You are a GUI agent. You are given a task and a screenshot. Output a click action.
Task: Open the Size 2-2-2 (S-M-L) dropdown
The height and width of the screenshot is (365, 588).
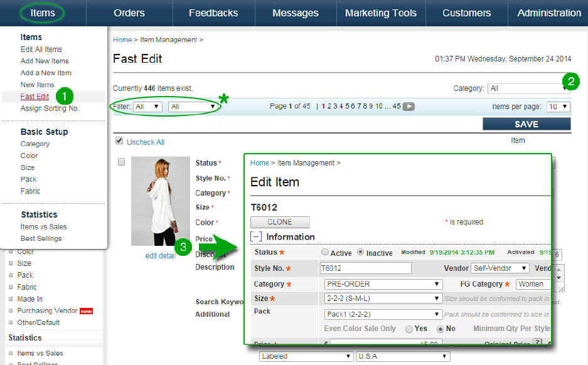(383, 299)
